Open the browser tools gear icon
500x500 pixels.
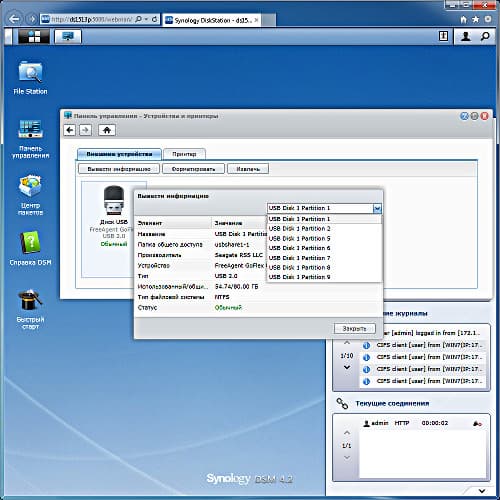point(488,19)
